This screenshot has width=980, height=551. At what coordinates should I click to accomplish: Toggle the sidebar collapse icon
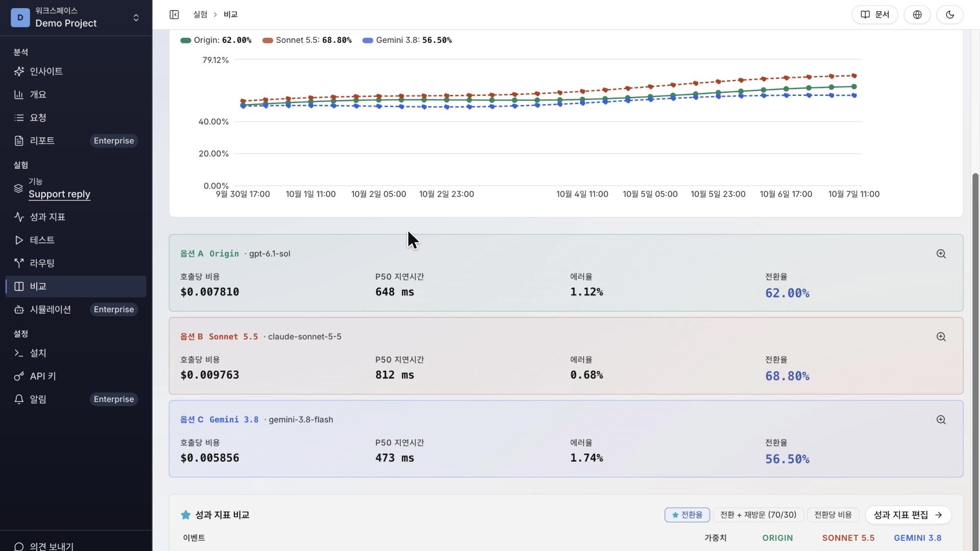coord(174,14)
